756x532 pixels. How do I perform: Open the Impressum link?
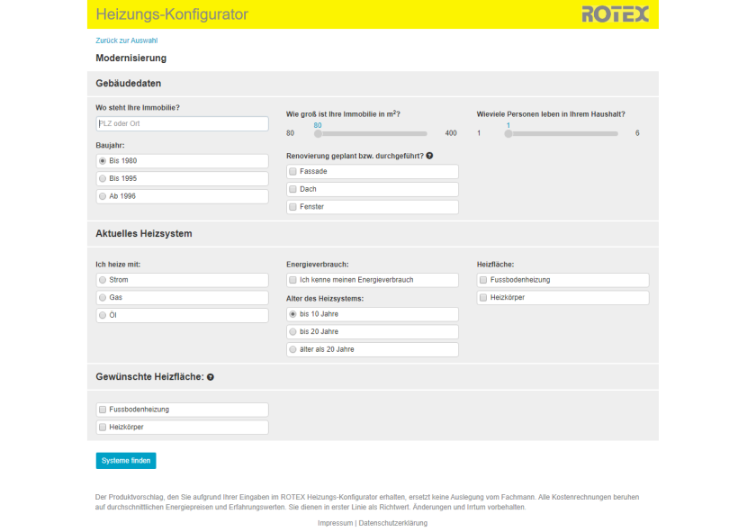coord(335,523)
